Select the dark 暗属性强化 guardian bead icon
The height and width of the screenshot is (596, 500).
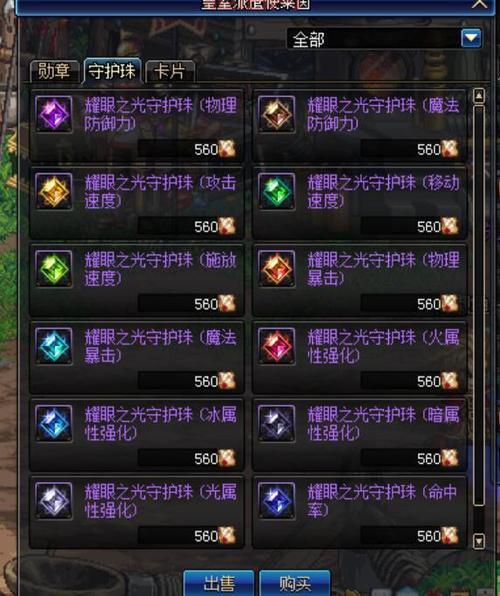point(276,423)
